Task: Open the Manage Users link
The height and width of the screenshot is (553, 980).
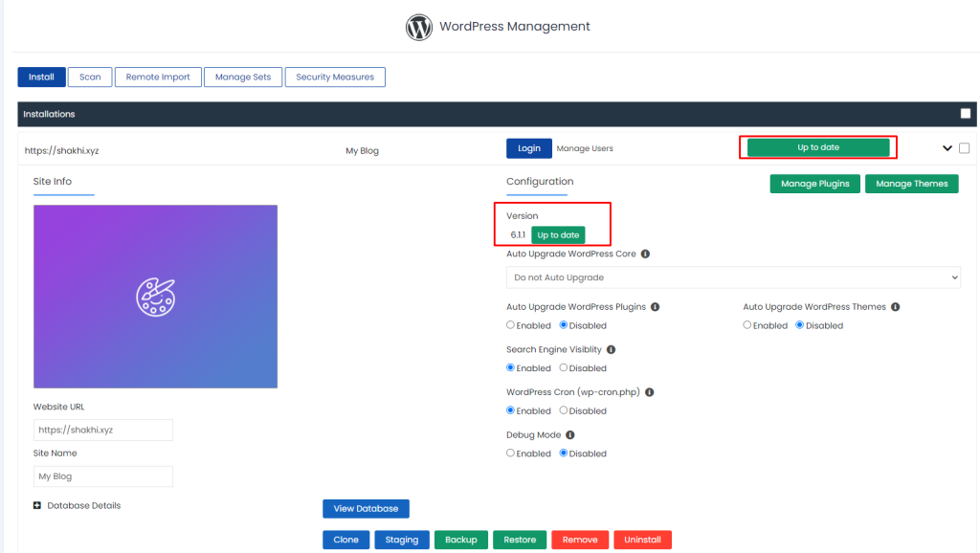Action: [585, 148]
